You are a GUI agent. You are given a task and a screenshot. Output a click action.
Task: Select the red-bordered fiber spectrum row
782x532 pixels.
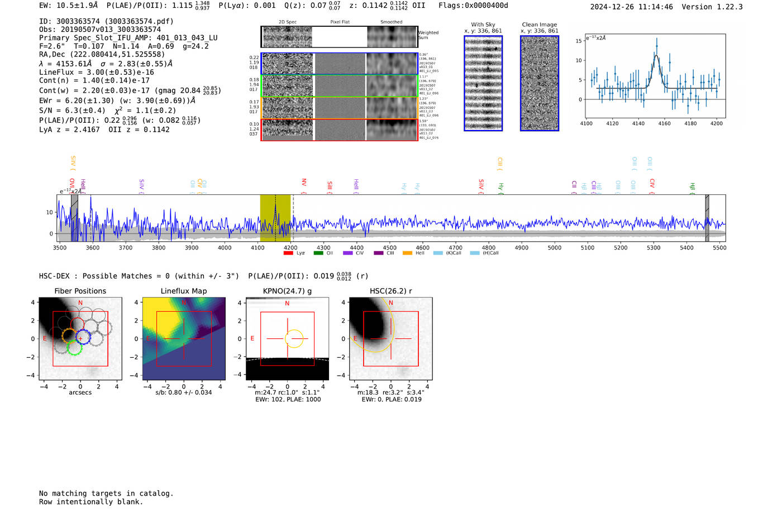point(339,130)
